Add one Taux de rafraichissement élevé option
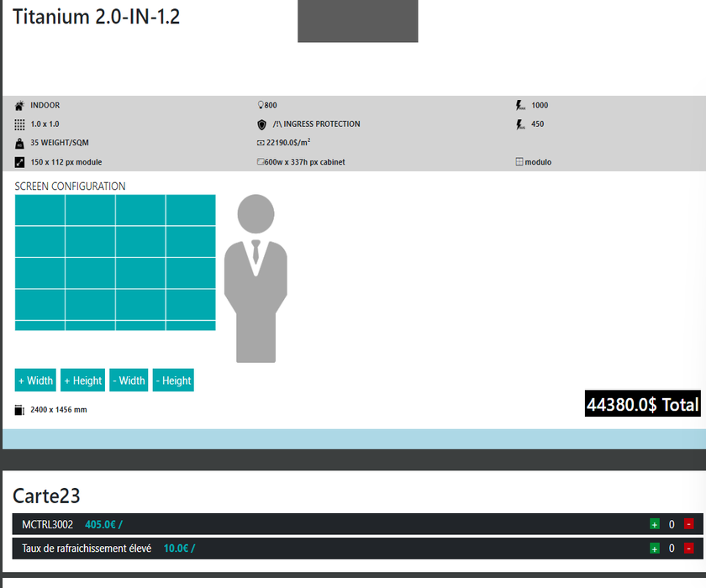Viewport: 706px width, 588px height. 654,549
